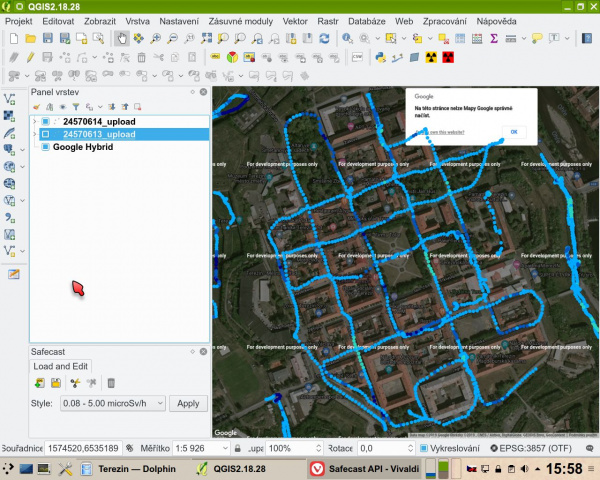Image resolution: width=600 pixels, height=480 pixels.
Task: Save the project with floppy disk icon
Action: 47,38
